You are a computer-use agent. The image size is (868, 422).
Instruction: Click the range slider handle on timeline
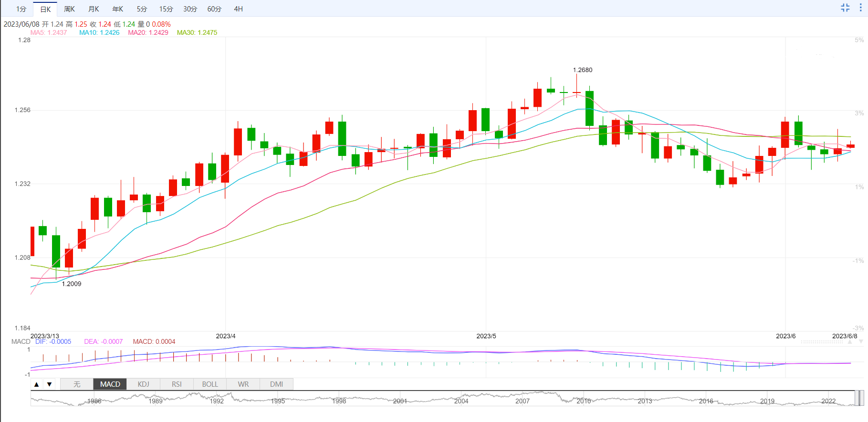tap(859, 398)
